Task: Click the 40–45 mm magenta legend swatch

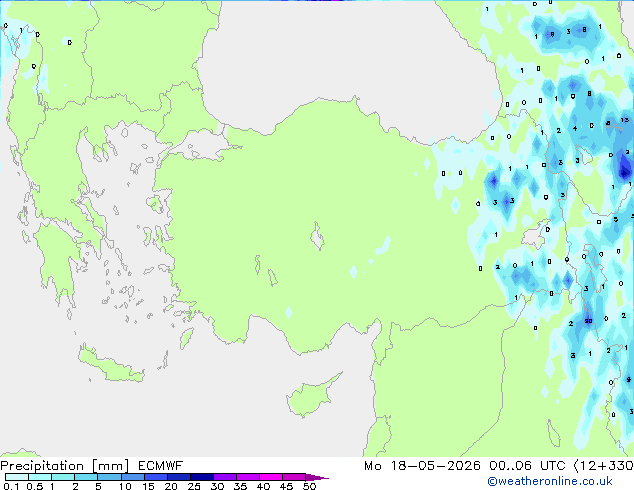Action: [271, 477]
